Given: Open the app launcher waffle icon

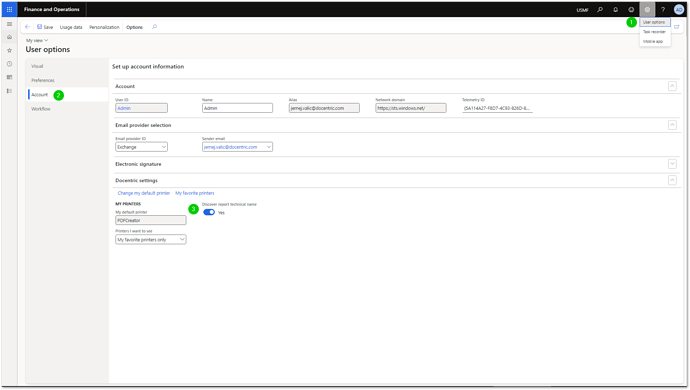Looking at the screenshot, I should click(9, 9).
